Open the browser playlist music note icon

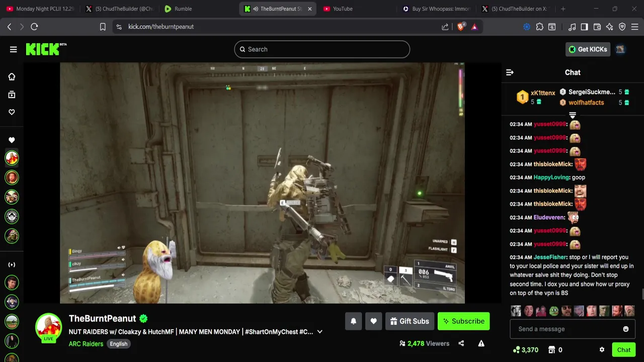[572, 27]
